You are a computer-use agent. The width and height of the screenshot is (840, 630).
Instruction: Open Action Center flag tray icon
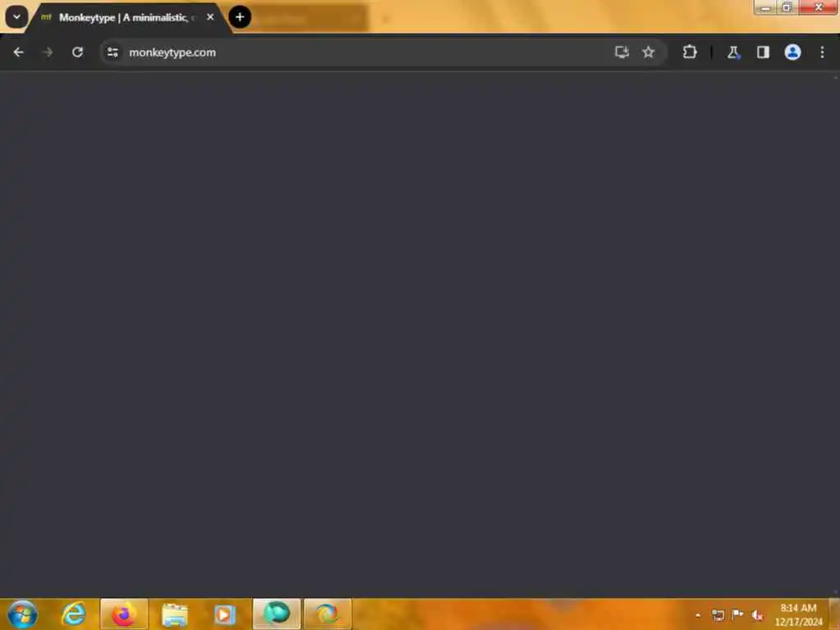(737, 615)
